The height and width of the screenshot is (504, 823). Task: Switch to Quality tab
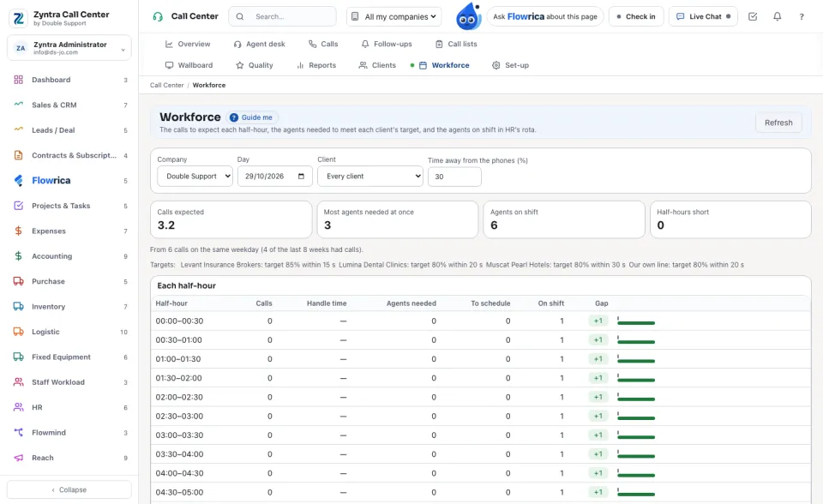tap(255, 65)
